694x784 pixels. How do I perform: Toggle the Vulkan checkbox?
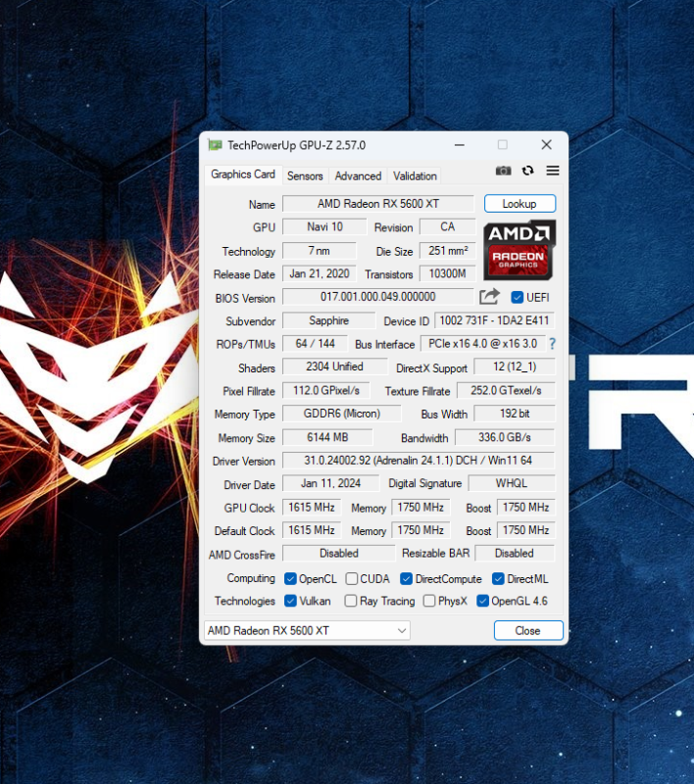pos(290,601)
